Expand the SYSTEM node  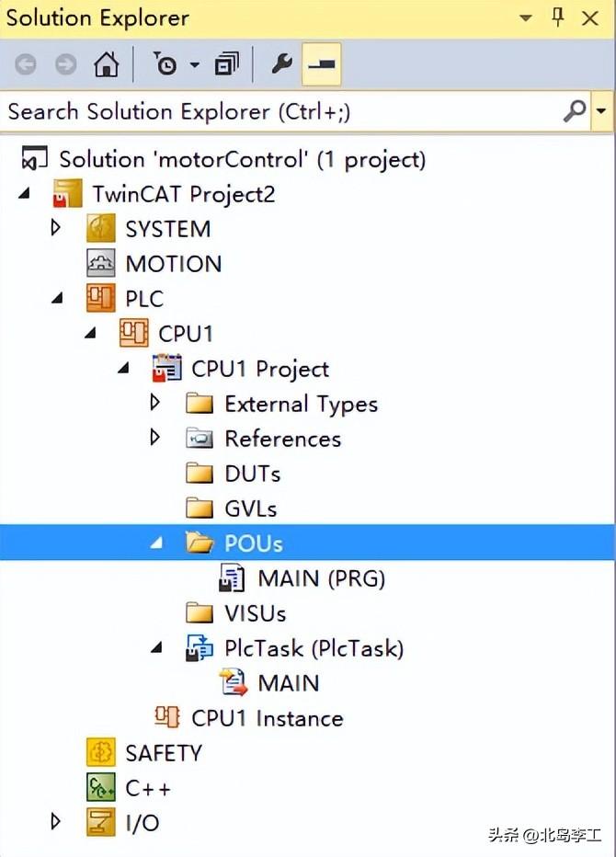(56, 228)
